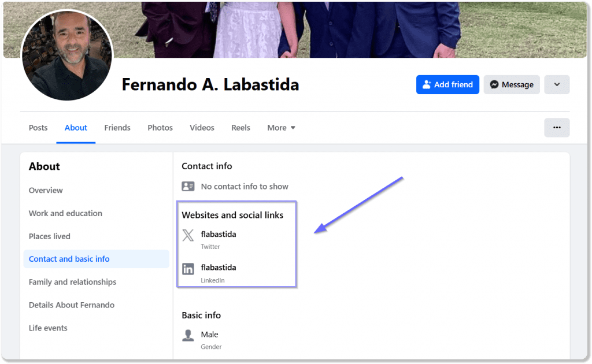This screenshot has width=592, height=364.
Task: Click Fernando's circular profile picture
Action: 66,55
